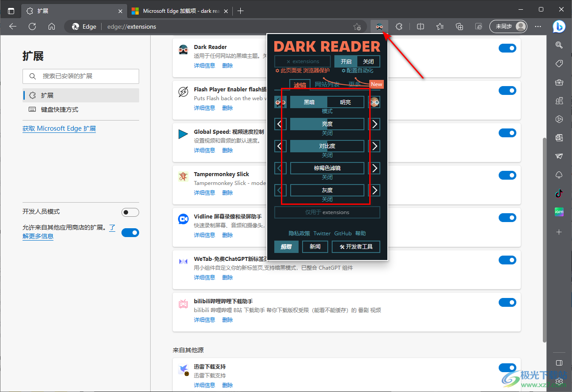Click the 亮度 slider bar

point(327,124)
